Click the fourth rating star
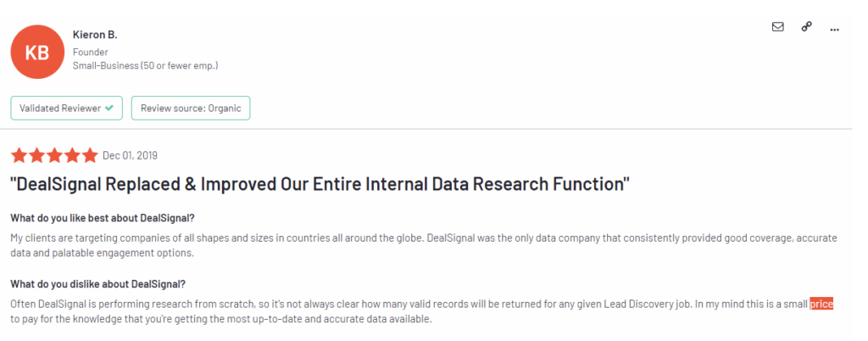The width and height of the screenshot is (868, 341). tap(72, 155)
